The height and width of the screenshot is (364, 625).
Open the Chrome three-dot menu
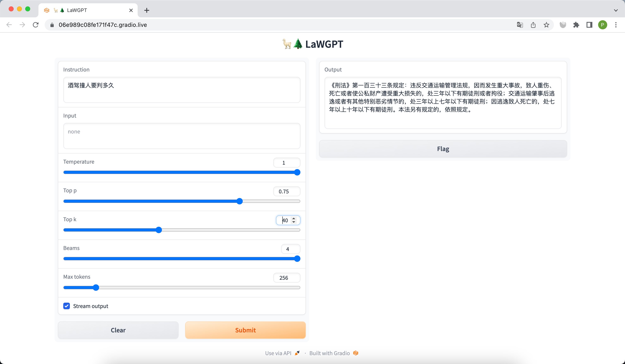click(616, 25)
